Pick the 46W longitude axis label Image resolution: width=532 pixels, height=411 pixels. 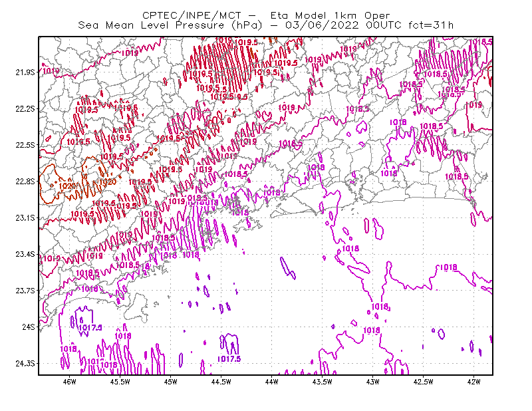pyautogui.click(x=70, y=382)
